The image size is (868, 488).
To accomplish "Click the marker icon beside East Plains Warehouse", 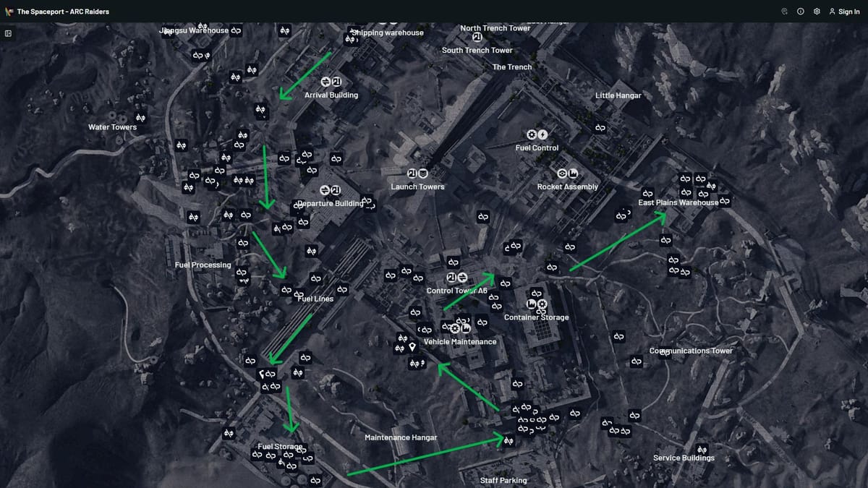I will point(725,201).
